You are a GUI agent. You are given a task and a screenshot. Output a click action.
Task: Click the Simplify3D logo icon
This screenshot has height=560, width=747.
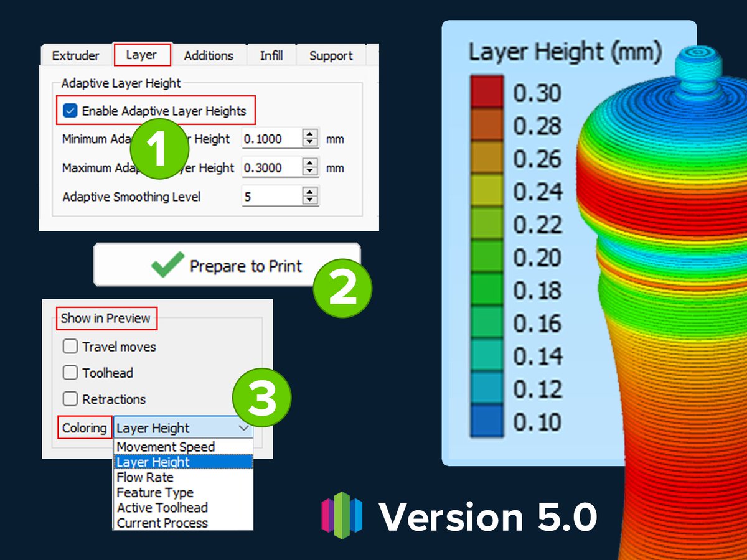pos(342,515)
